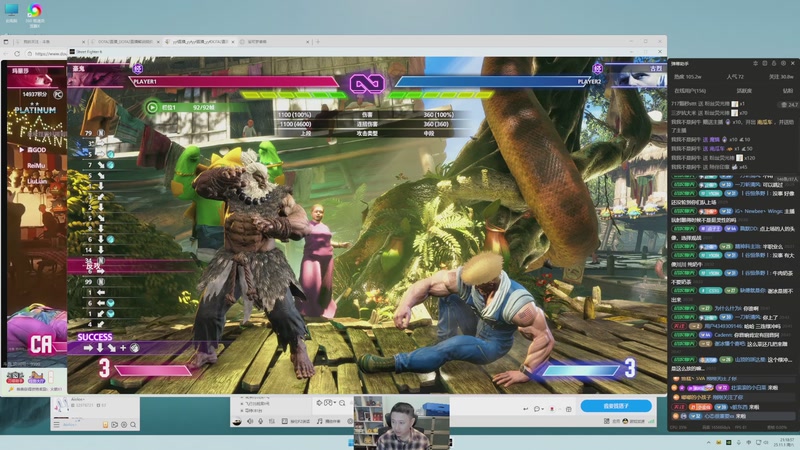Open the system clock in taskbar

pyautogui.click(x=786, y=442)
